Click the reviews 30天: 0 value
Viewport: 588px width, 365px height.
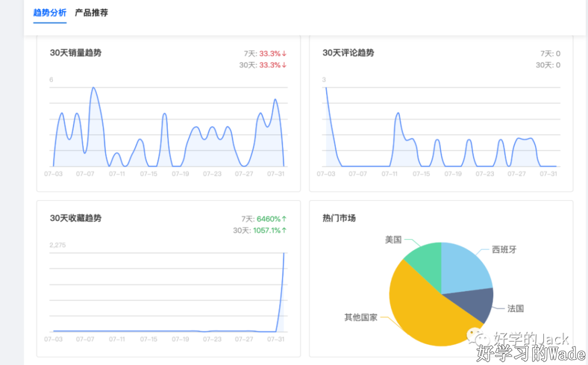[548, 65]
